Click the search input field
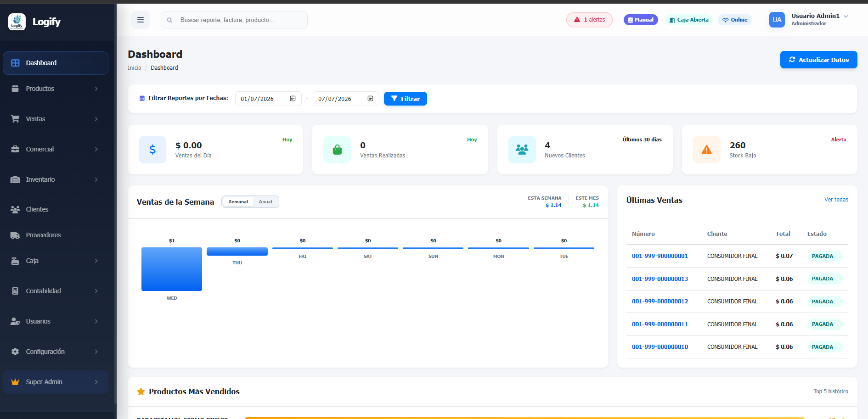This screenshot has height=419, width=868. (234, 20)
